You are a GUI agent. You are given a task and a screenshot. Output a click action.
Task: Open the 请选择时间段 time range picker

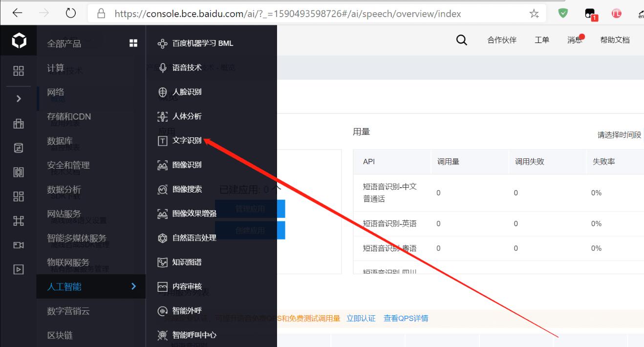pos(620,135)
